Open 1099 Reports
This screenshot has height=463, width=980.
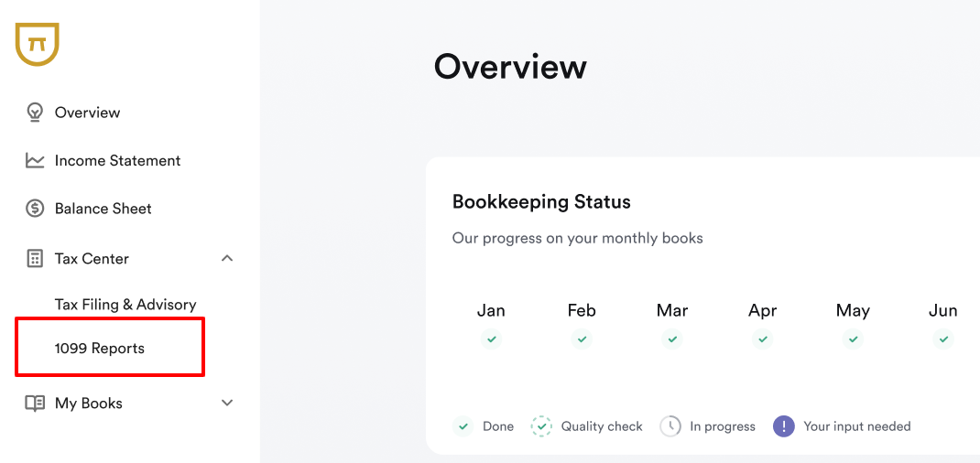pos(100,349)
